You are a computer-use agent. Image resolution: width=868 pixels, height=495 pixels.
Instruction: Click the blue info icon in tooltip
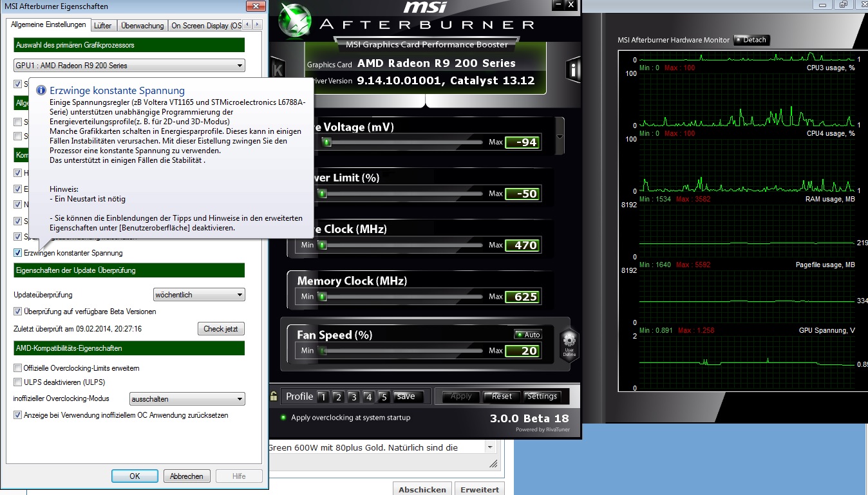[x=41, y=91]
